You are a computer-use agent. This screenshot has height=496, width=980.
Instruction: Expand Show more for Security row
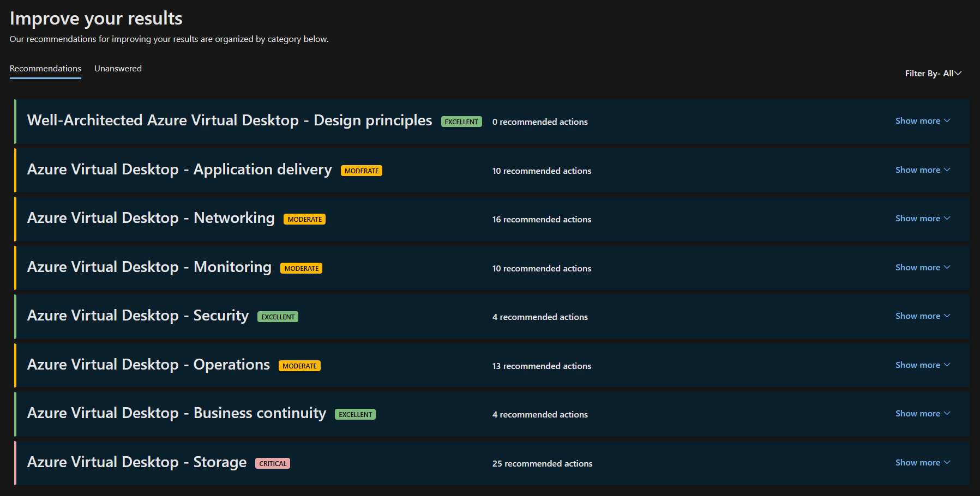tap(922, 316)
